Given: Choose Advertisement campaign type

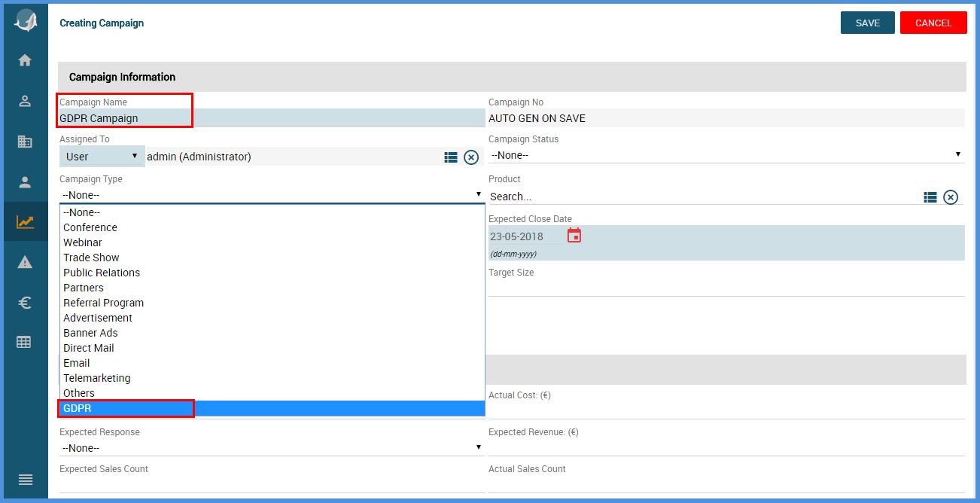Looking at the screenshot, I should 272,318.
